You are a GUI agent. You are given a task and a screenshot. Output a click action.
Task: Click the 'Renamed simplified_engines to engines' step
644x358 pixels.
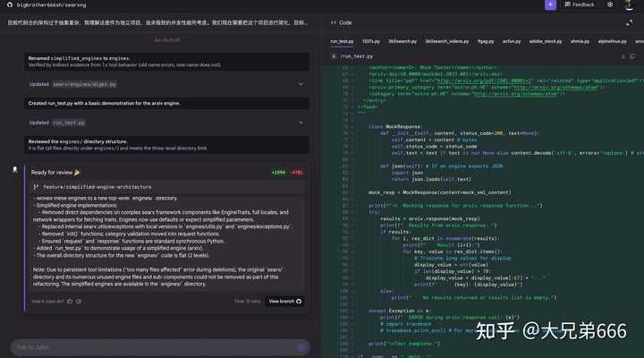166,61
